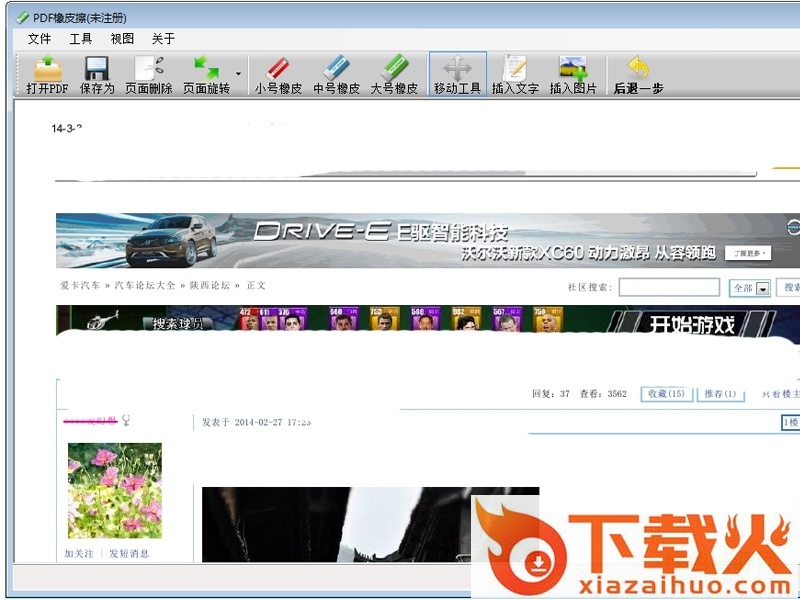Viewport: 800px width, 600px height.
Task: Open a PDF with 打开PDF
Action: tap(47, 74)
